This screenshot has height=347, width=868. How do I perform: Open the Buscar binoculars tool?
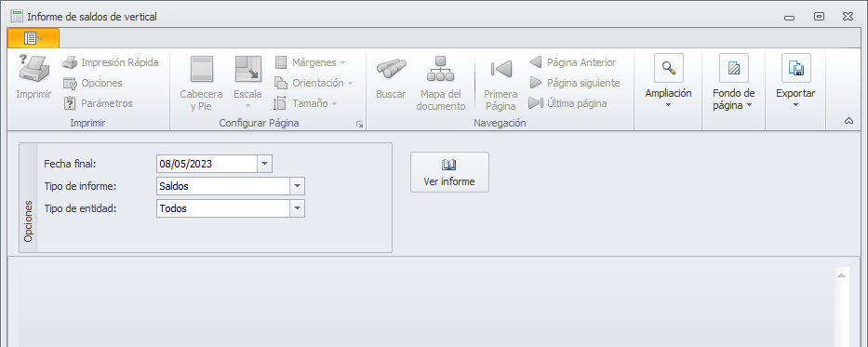pyautogui.click(x=391, y=69)
